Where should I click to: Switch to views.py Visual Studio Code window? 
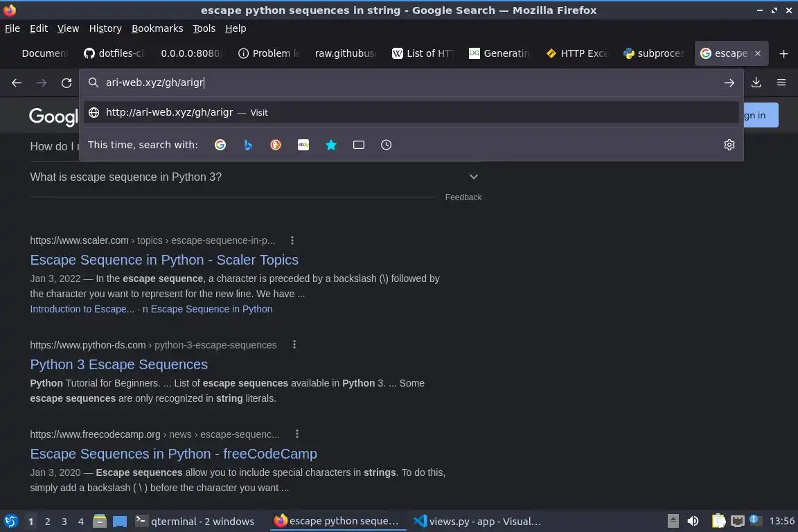[477, 521]
